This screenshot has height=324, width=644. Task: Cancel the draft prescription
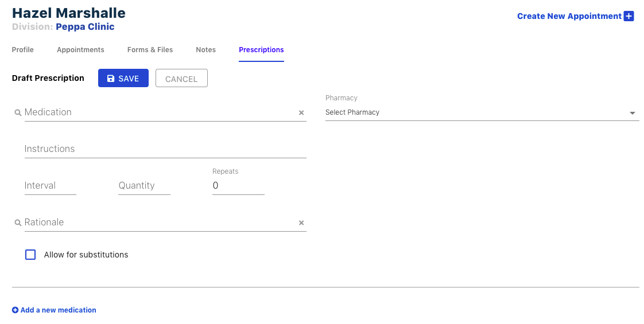[x=181, y=79]
